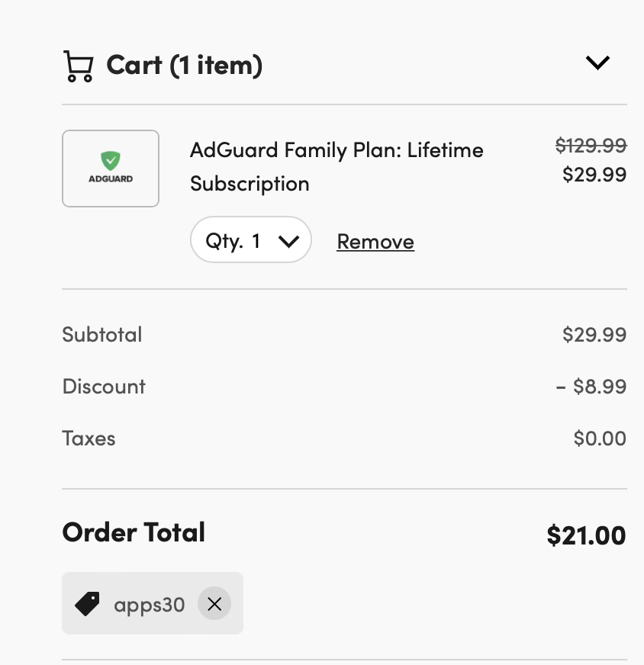Click the shopping cart icon
The image size is (644, 665).
pos(79,66)
